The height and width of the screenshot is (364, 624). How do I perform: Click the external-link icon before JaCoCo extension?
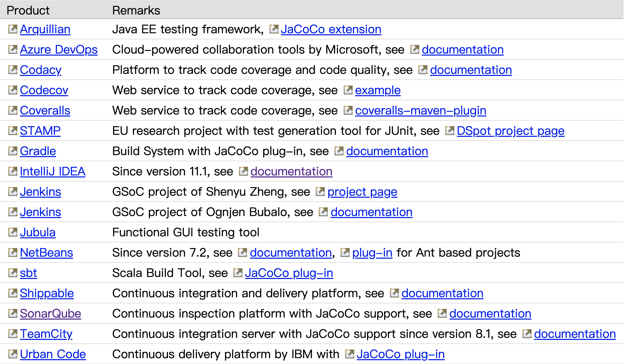point(274,29)
